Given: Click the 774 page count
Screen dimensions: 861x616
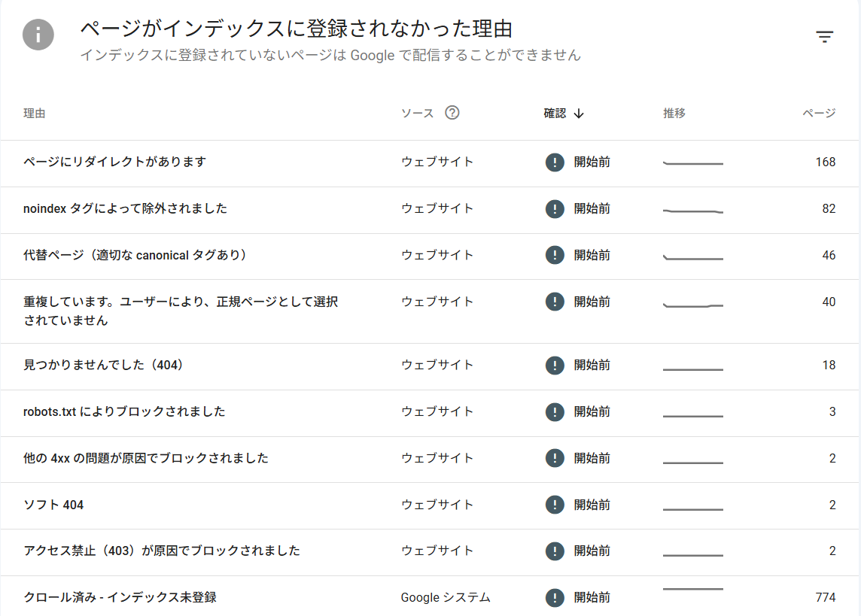Looking at the screenshot, I should coord(825,598).
